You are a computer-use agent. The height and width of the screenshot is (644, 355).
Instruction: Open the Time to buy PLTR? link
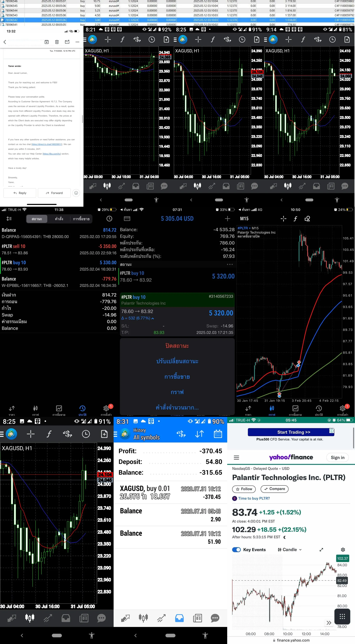click(254, 499)
